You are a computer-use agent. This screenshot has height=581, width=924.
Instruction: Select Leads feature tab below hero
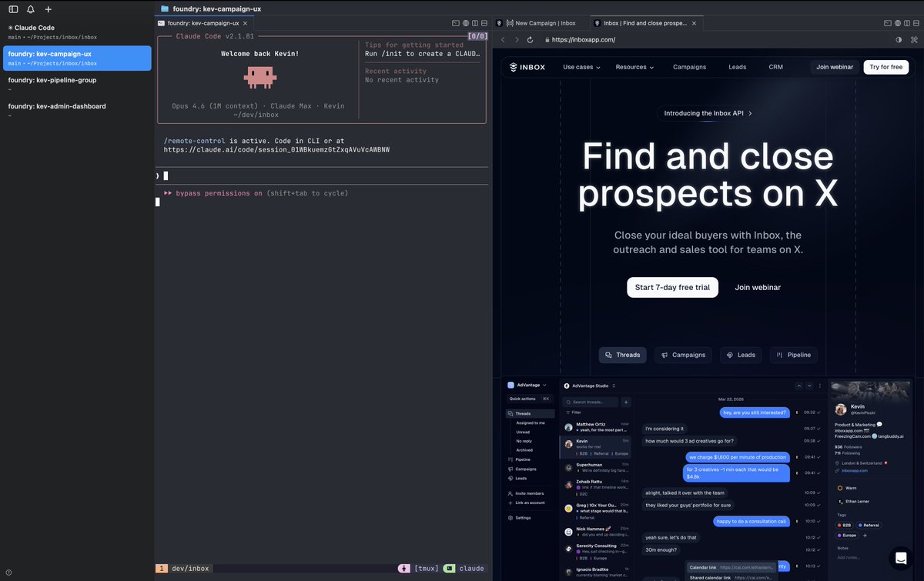click(741, 355)
